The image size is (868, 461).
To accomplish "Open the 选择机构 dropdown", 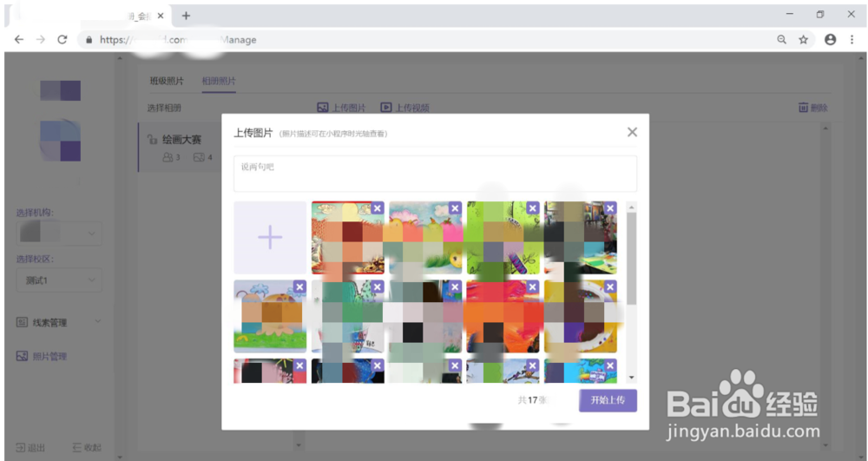I will pos(59,234).
